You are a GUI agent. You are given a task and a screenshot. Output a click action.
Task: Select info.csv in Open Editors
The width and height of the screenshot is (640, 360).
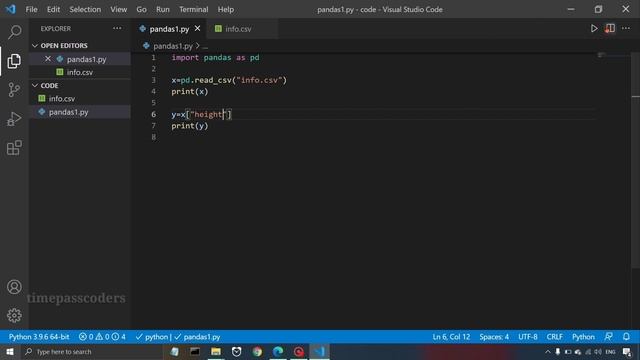tap(80, 72)
